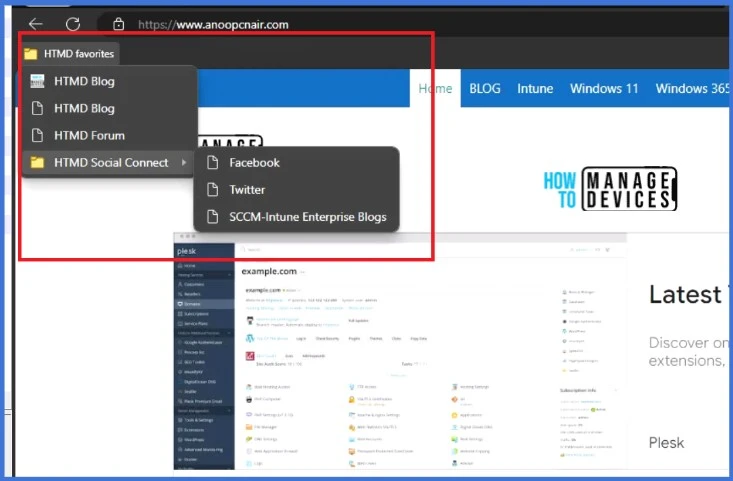Click the page icon beside Facebook

[213, 163]
